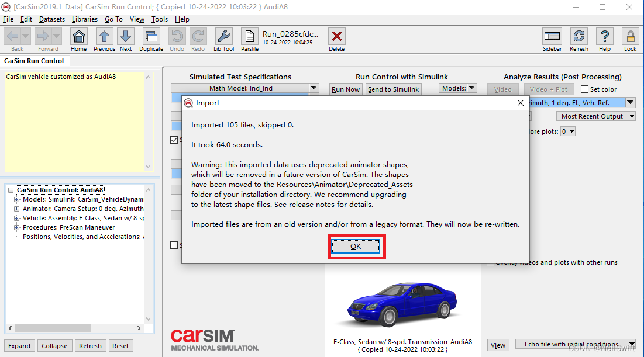Open the View menu
The image size is (644, 357).
click(137, 19)
